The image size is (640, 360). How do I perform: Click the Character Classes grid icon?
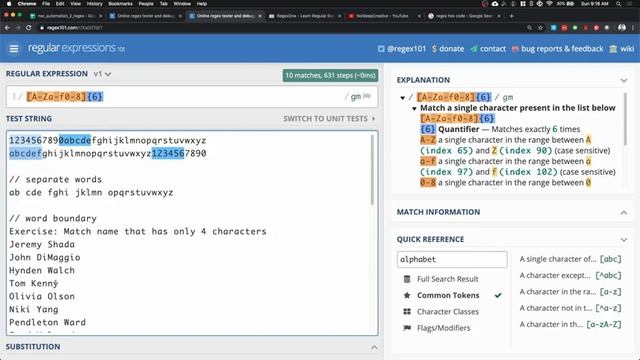[407, 312]
